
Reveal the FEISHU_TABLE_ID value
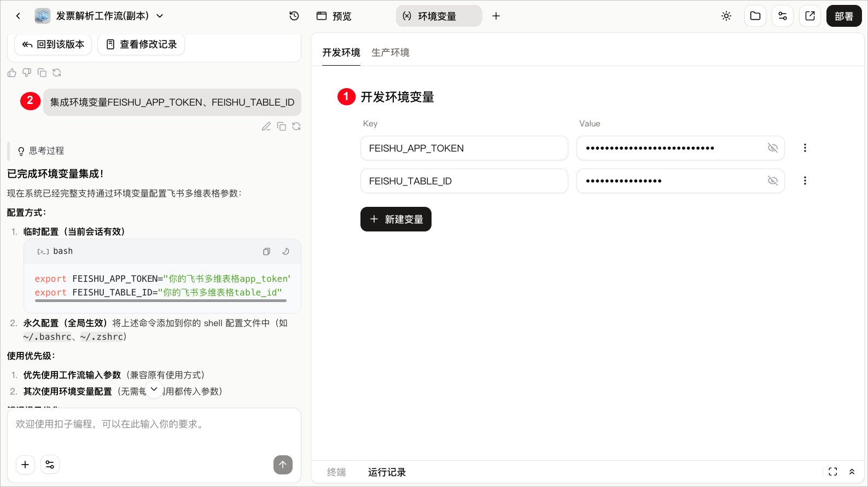(773, 181)
